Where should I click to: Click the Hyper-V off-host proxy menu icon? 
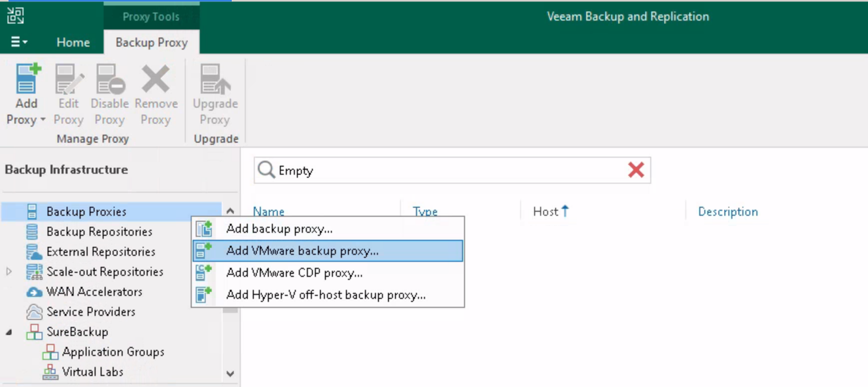click(204, 295)
